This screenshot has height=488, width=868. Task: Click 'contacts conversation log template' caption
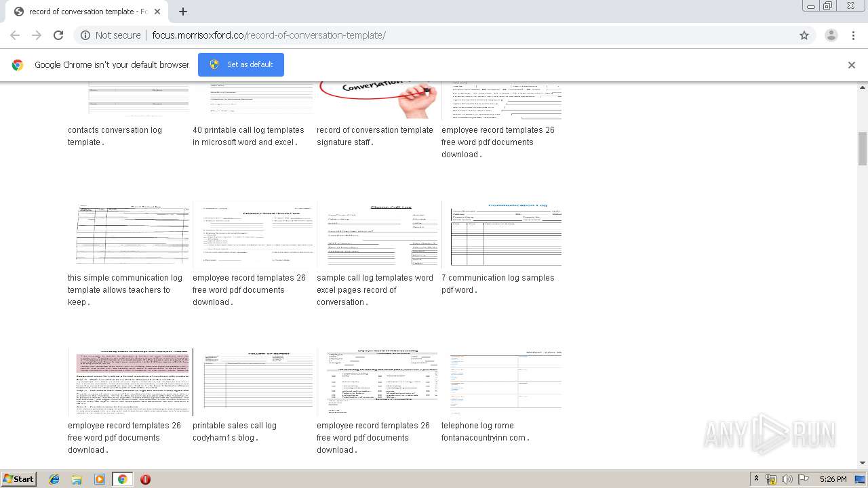tap(115, 136)
